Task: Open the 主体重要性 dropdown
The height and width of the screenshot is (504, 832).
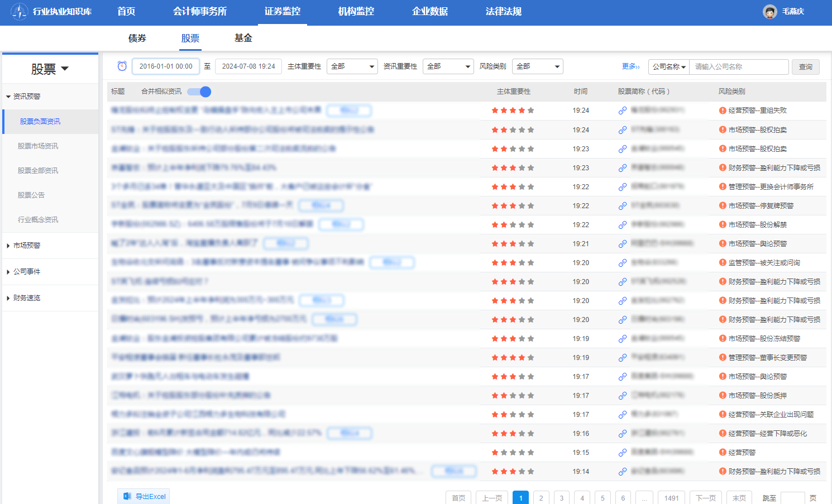Action: click(x=352, y=66)
